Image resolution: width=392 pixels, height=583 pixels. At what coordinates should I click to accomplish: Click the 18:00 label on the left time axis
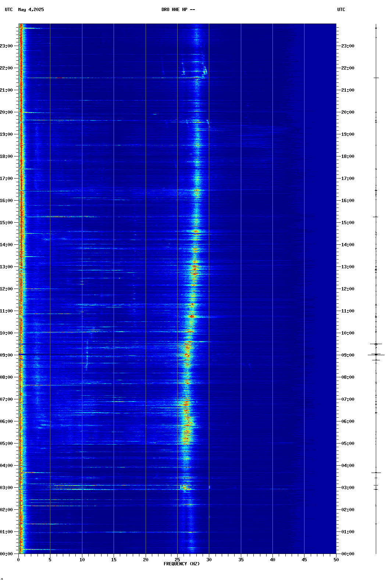pyautogui.click(x=6, y=156)
